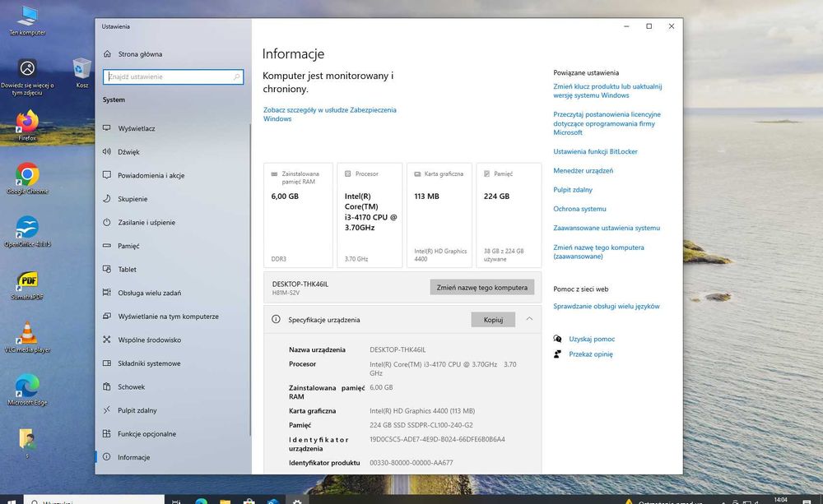Click Uzyskaj pomoc help link
The width and height of the screenshot is (823, 504).
pos(592,340)
